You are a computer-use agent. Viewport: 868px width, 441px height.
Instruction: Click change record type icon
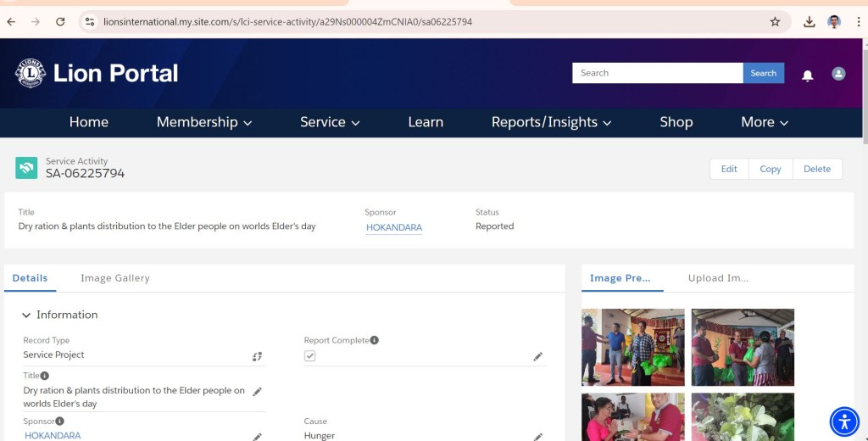(x=258, y=356)
